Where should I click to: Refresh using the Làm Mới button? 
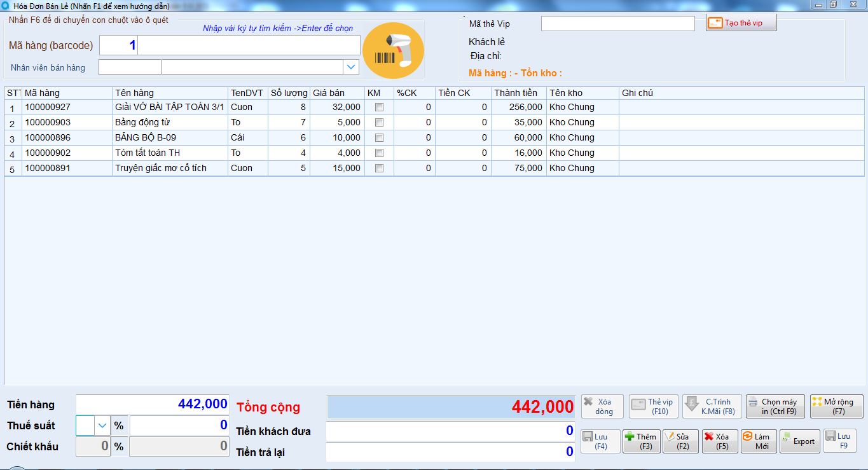click(759, 441)
